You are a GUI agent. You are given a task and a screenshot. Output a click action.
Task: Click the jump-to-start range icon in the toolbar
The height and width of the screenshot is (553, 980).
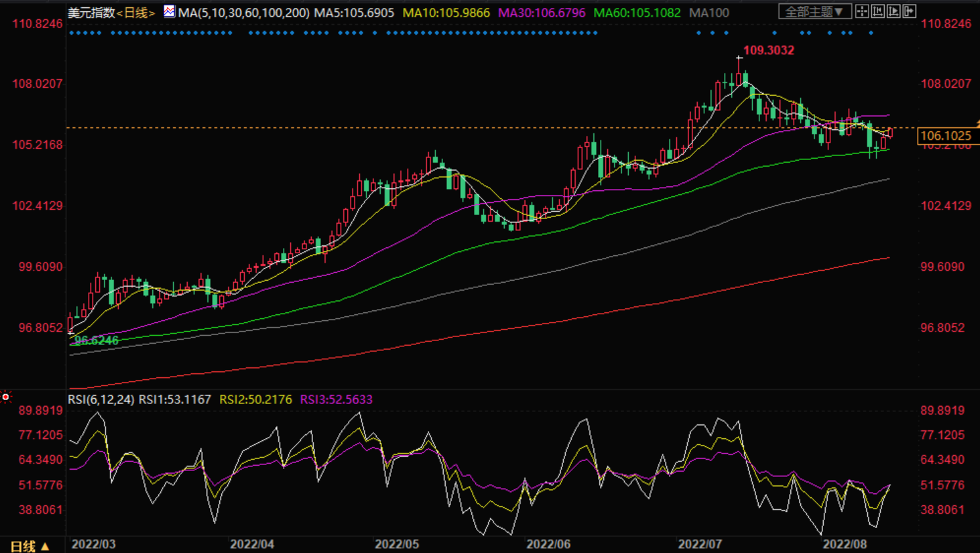click(878, 12)
